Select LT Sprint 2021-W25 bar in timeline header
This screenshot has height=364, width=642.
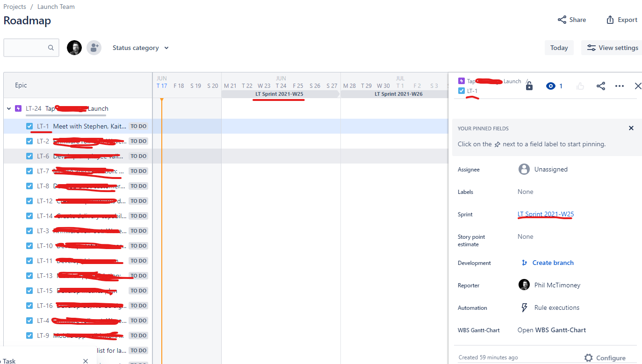[280, 94]
